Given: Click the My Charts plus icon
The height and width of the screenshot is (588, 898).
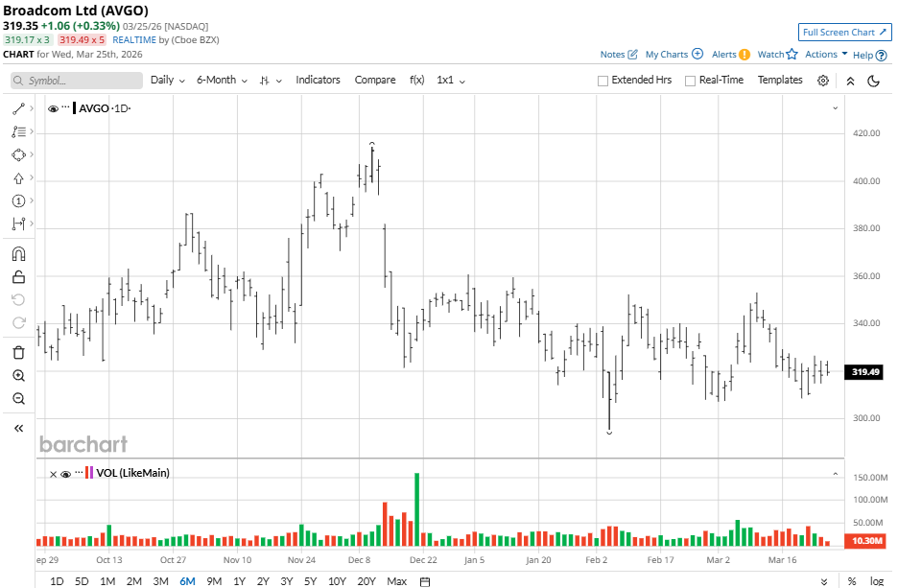Looking at the screenshot, I should tap(697, 54).
